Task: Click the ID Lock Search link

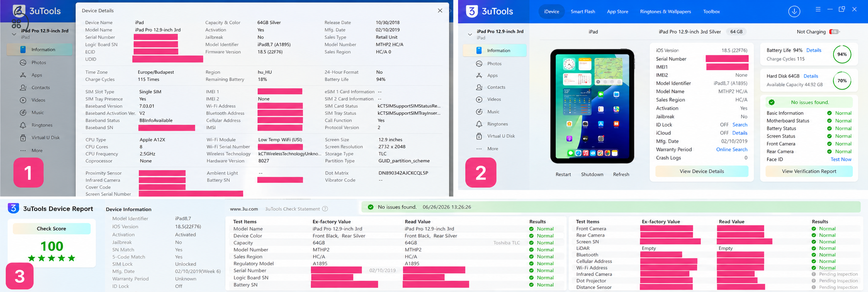Action: click(740, 125)
